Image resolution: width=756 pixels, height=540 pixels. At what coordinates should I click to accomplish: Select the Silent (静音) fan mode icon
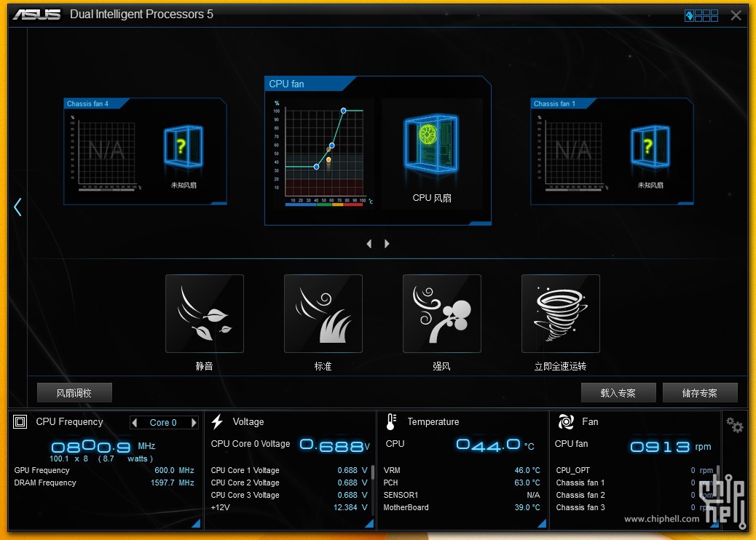click(x=205, y=314)
